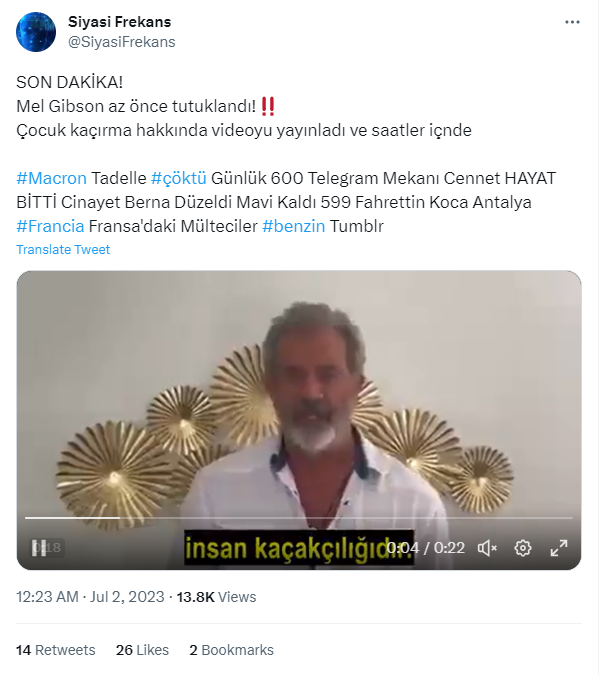This screenshot has width=600, height=675.
Task: View the 14 Retweets list
Action: point(56,650)
